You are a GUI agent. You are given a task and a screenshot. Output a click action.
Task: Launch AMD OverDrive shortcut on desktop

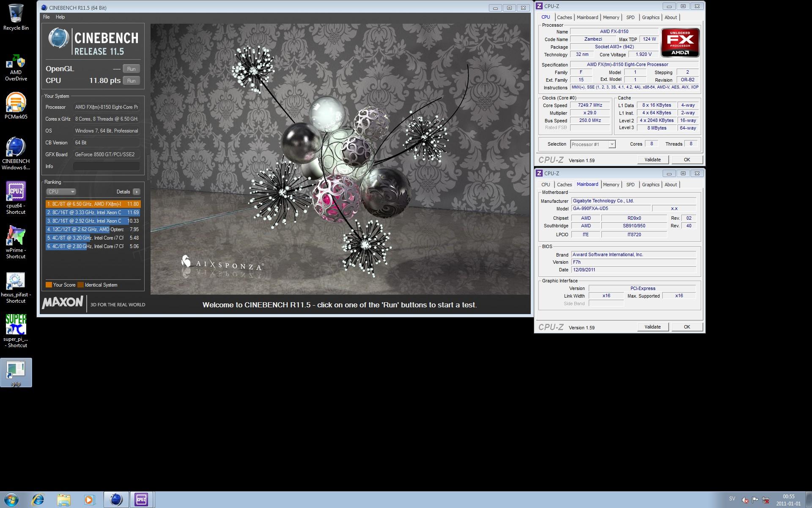pyautogui.click(x=16, y=67)
